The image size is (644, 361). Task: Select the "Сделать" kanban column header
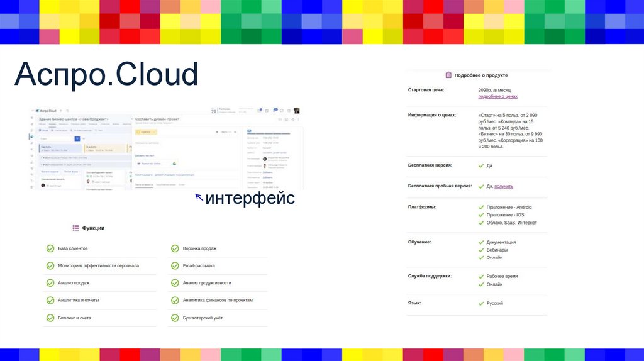[60, 148]
